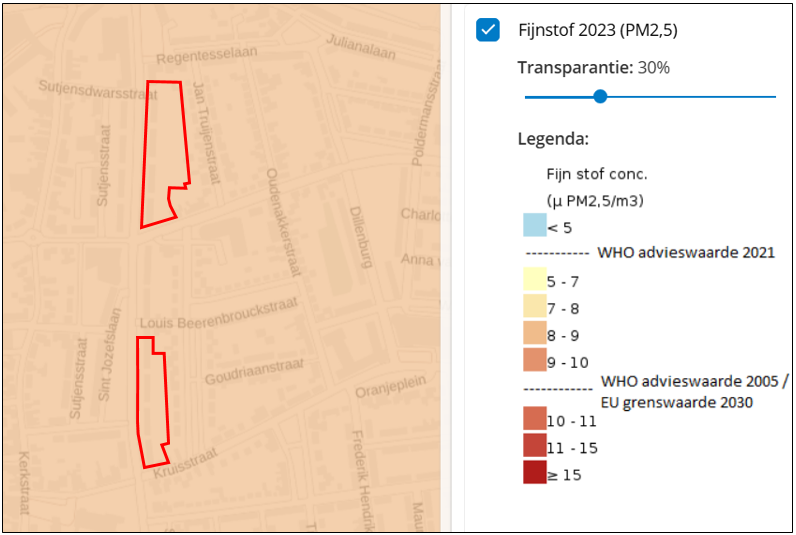The image size is (796, 535).
Task: Click the 7 - 8 legend color swatch
Action: [x=534, y=307]
